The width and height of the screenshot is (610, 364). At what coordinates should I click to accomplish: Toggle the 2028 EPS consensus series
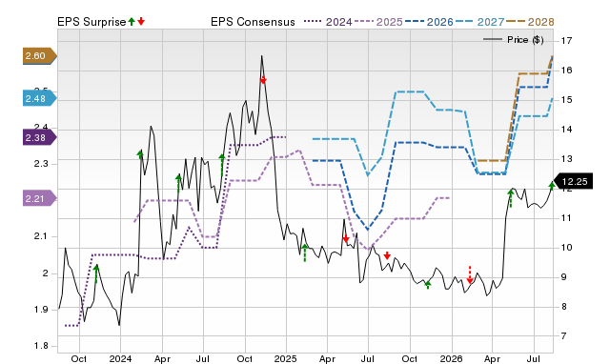click(x=530, y=22)
